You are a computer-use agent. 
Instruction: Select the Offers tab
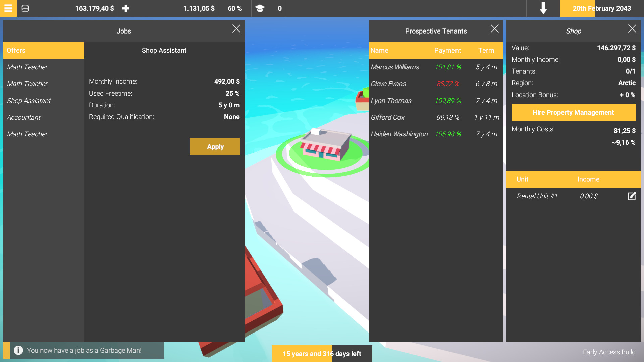[44, 50]
